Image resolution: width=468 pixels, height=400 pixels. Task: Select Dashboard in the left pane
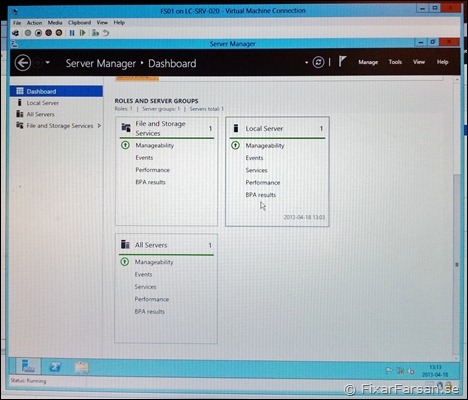click(x=56, y=91)
